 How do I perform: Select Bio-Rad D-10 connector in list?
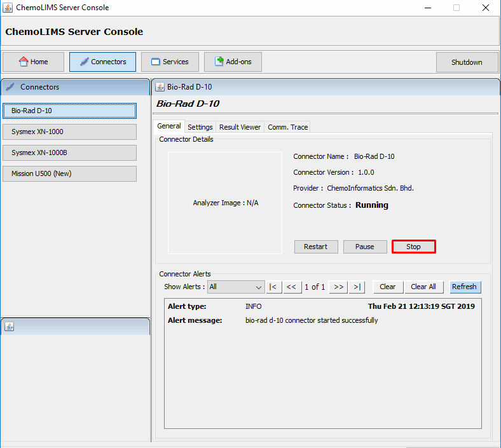click(x=69, y=111)
